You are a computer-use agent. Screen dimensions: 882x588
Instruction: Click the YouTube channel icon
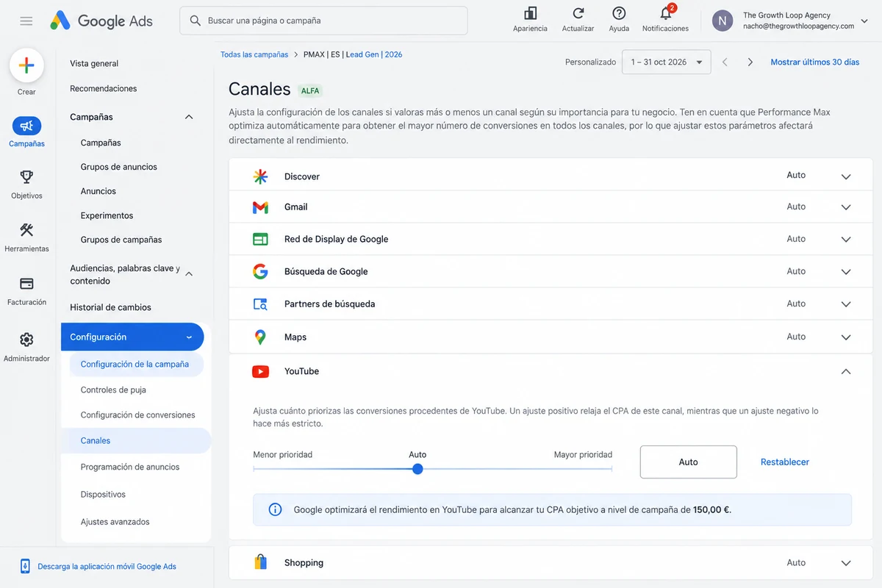(x=260, y=372)
